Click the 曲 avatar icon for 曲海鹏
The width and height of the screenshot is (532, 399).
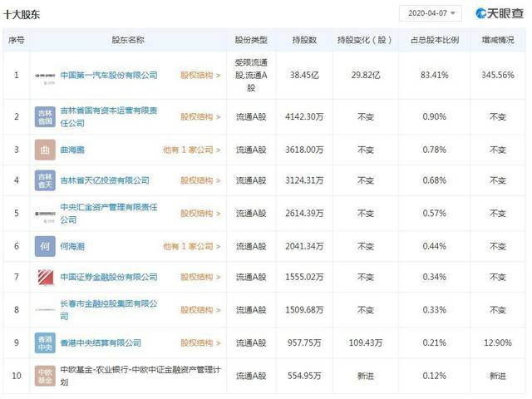coord(45,150)
